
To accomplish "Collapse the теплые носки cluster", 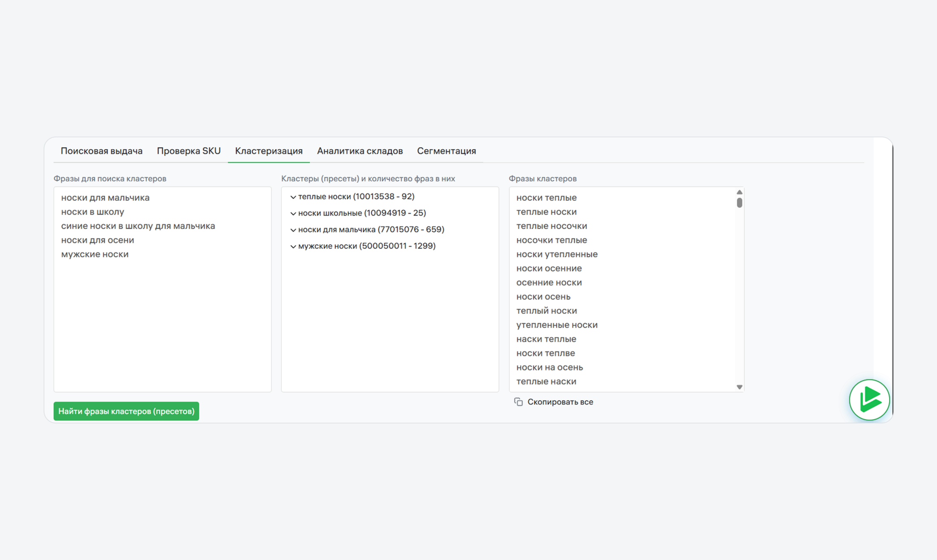I will coord(293,197).
